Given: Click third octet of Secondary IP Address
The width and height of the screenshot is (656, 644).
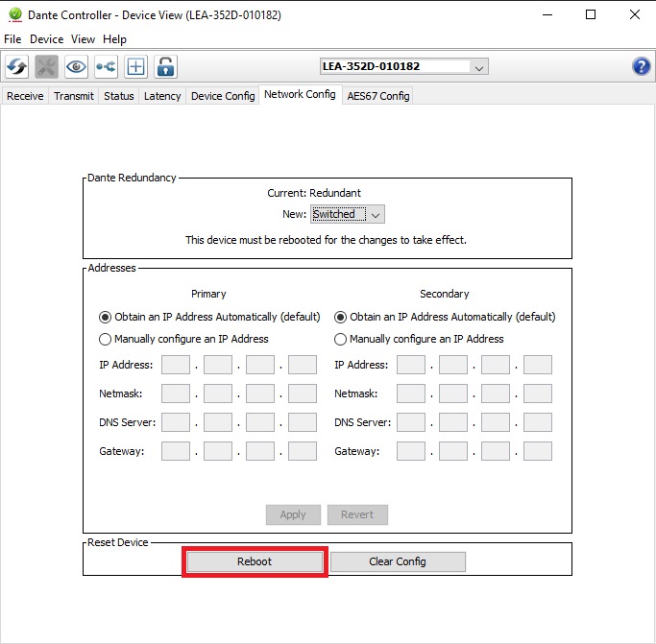Looking at the screenshot, I should [496, 365].
